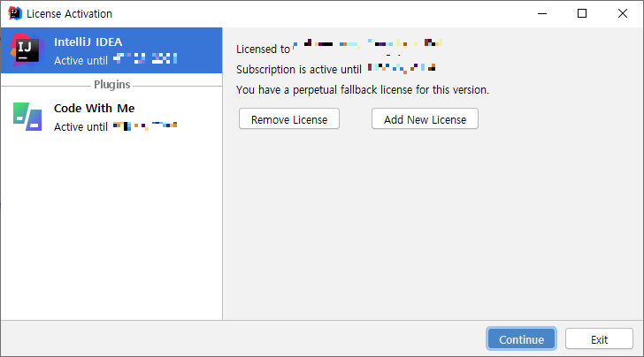This screenshot has height=357, width=644.
Task: Select the Code With Me plugin entry
Action: pyautogui.click(x=111, y=117)
